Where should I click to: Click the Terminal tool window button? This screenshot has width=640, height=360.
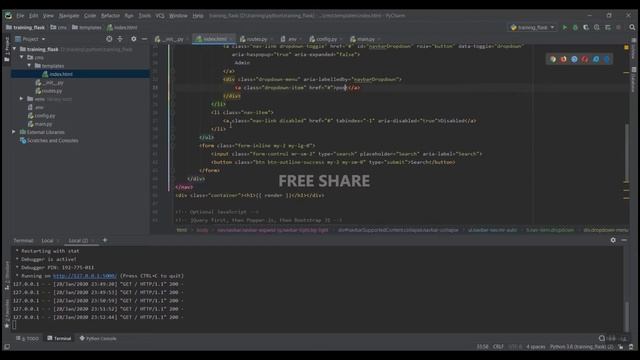(x=59, y=338)
